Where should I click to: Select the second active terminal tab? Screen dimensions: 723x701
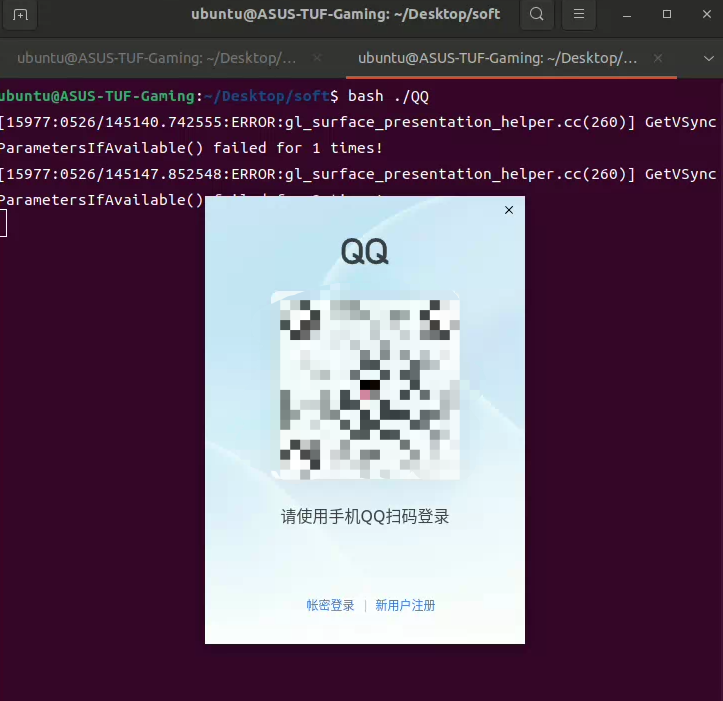coord(498,58)
